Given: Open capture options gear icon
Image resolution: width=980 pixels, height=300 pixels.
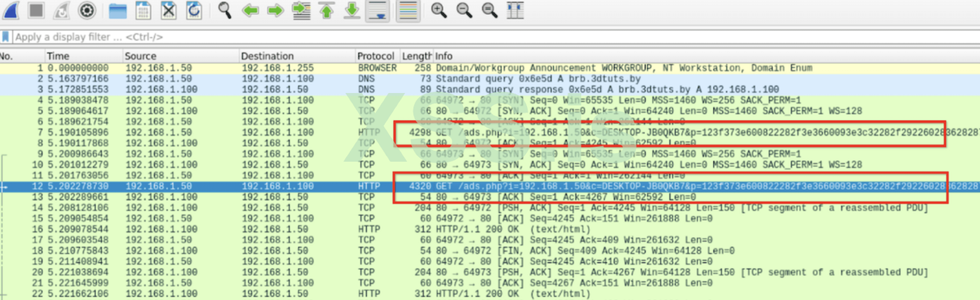Looking at the screenshot, I should point(87,10).
